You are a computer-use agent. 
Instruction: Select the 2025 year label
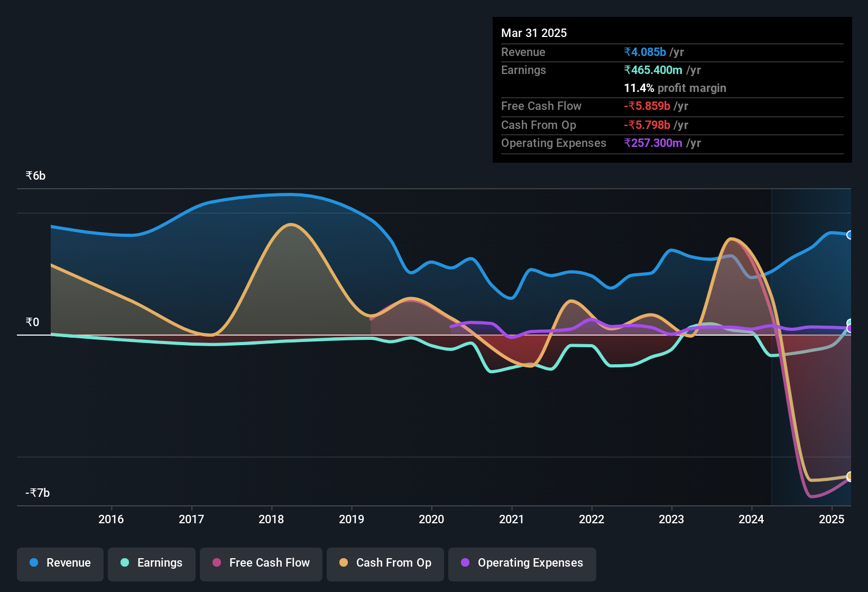(x=832, y=520)
